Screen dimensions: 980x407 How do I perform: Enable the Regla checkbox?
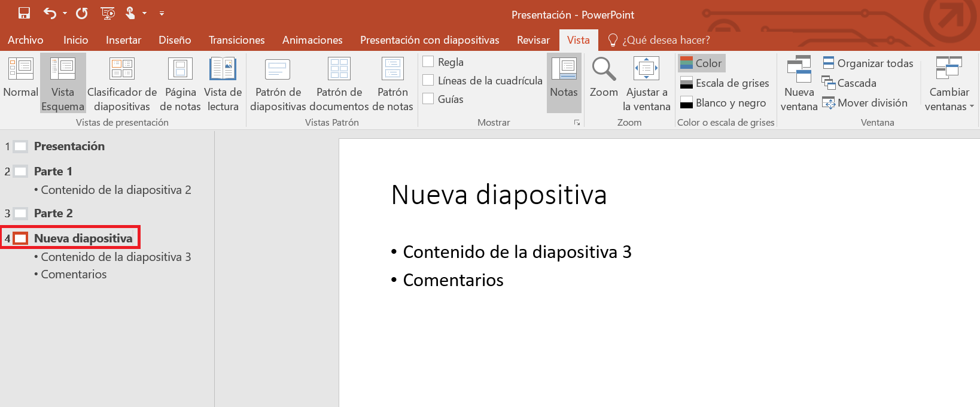[x=428, y=62]
